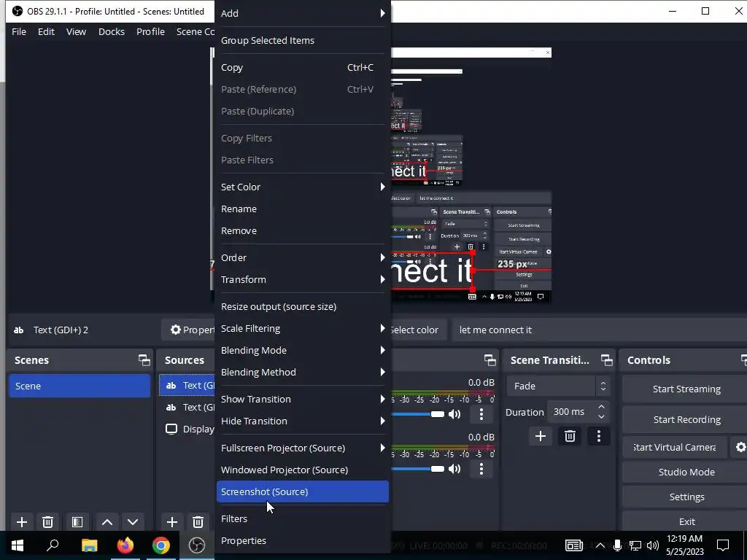Choose Windowed Projector (Source)
This screenshot has width=747, height=560.
click(x=303, y=470)
